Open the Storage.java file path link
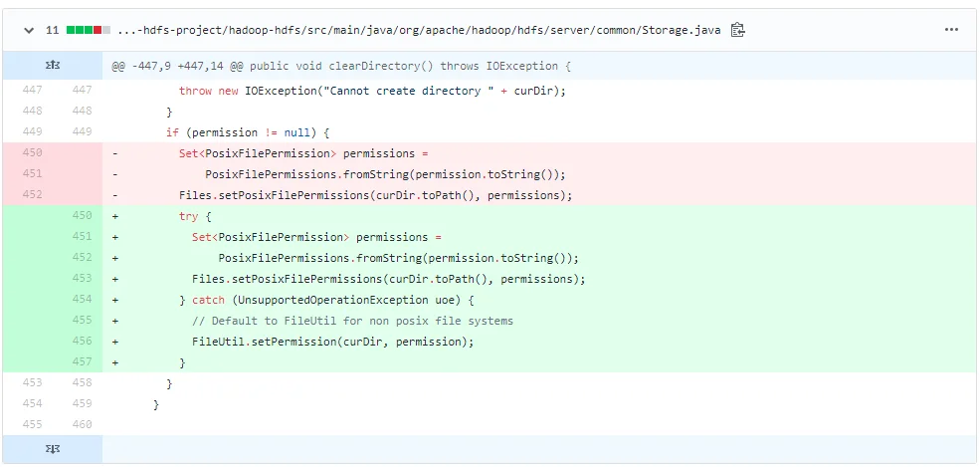The width and height of the screenshot is (980, 467). (x=418, y=30)
